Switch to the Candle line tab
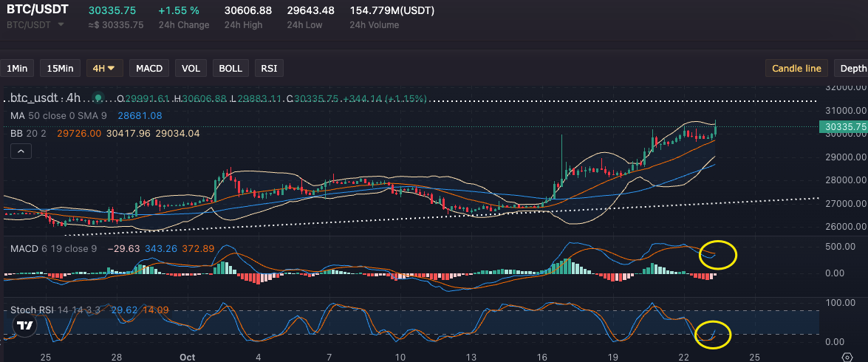This screenshot has width=868, height=362. pyautogui.click(x=796, y=69)
